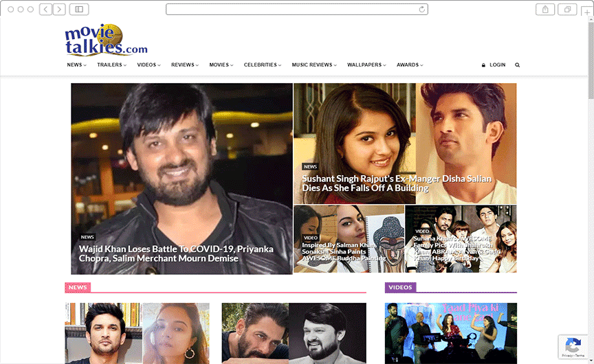Click the movietalkies.com logo
The height and width of the screenshot is (364, 594).
pyautogui.click(x=106, y=40)
